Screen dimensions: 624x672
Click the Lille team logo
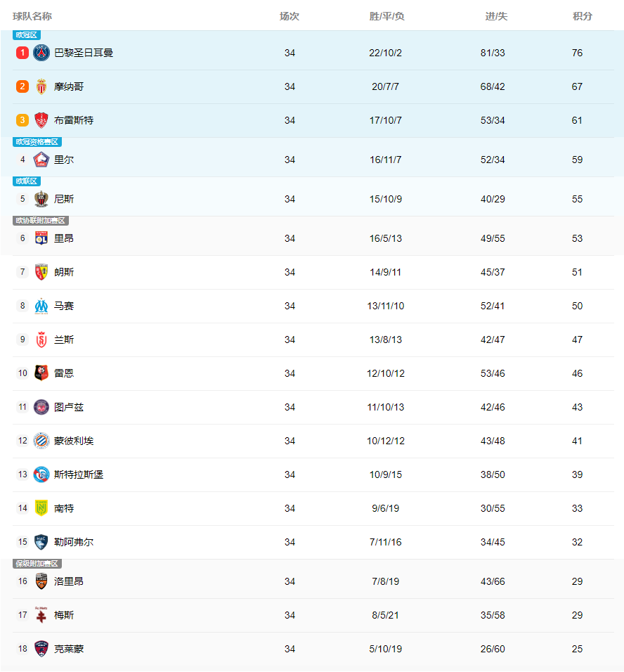(x=41, y=160)
